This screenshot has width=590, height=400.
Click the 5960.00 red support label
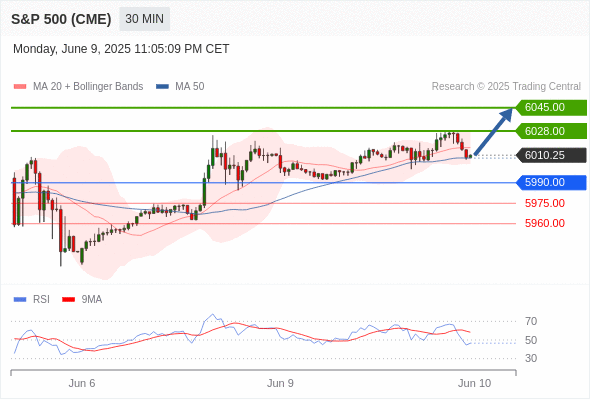(x=545, y=224)
